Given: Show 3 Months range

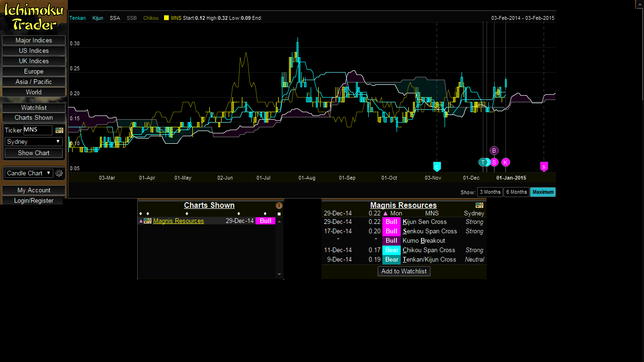Looking at the screenshot, I should (490, 192).
